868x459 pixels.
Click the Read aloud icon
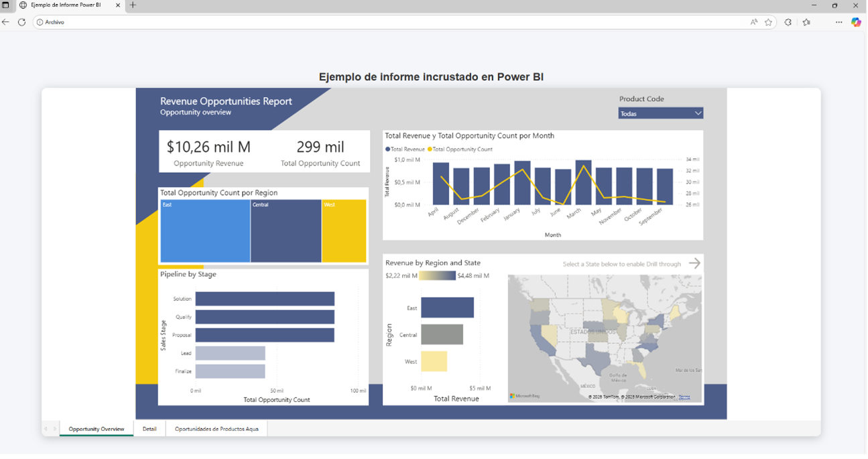[x=754, y=22]
